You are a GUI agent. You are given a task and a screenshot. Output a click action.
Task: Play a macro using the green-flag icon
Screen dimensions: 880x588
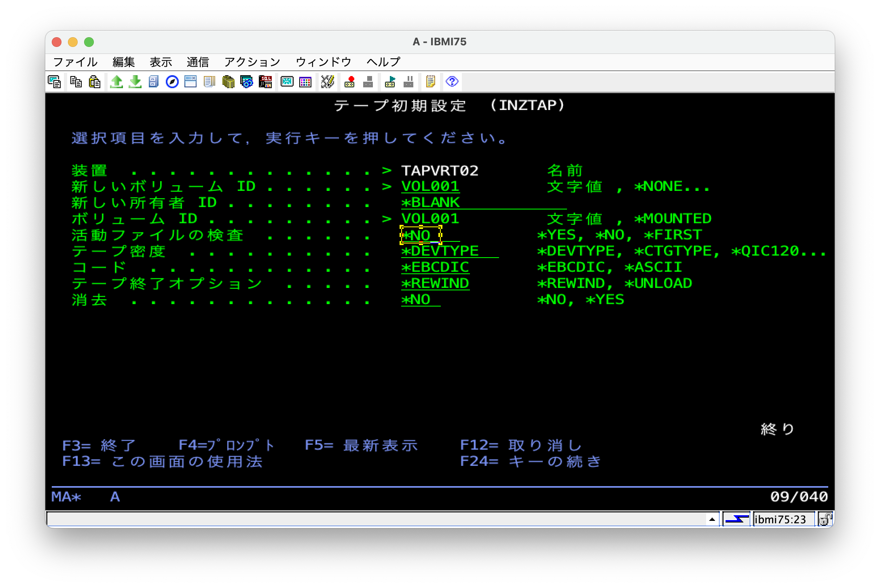pyautogui.click(x=389, y=82)
